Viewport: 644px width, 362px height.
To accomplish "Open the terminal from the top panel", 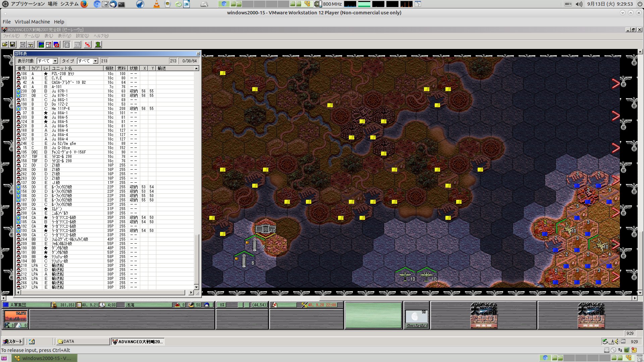I will [x=121, y=4].
